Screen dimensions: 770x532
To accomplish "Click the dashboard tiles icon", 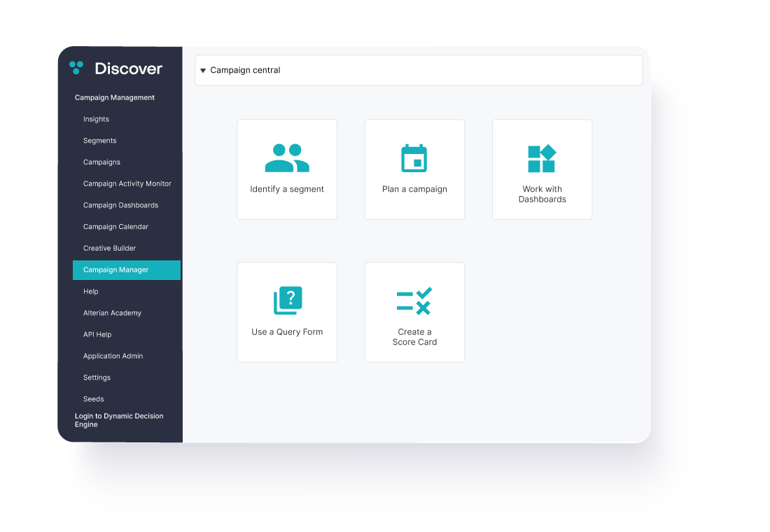I will [x=542, y=159].
